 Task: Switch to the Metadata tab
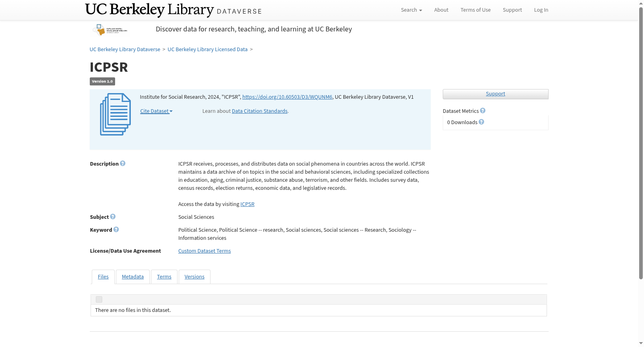(x=133, y=277)
